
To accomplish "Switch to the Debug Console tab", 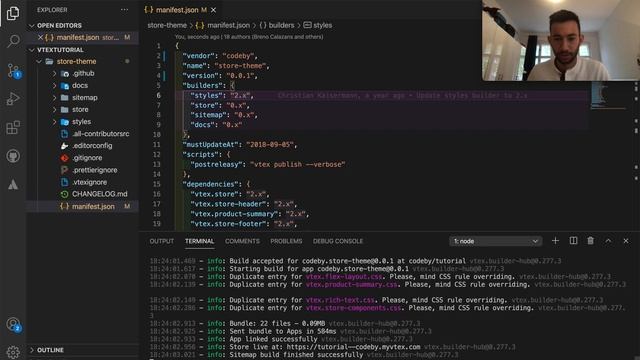I will tap(338, 241).
